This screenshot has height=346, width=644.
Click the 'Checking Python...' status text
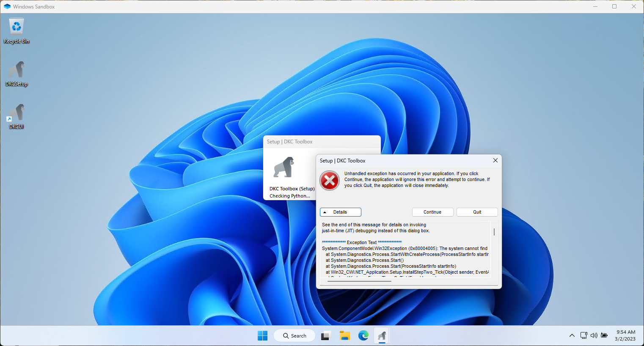(x=290, y=196)
